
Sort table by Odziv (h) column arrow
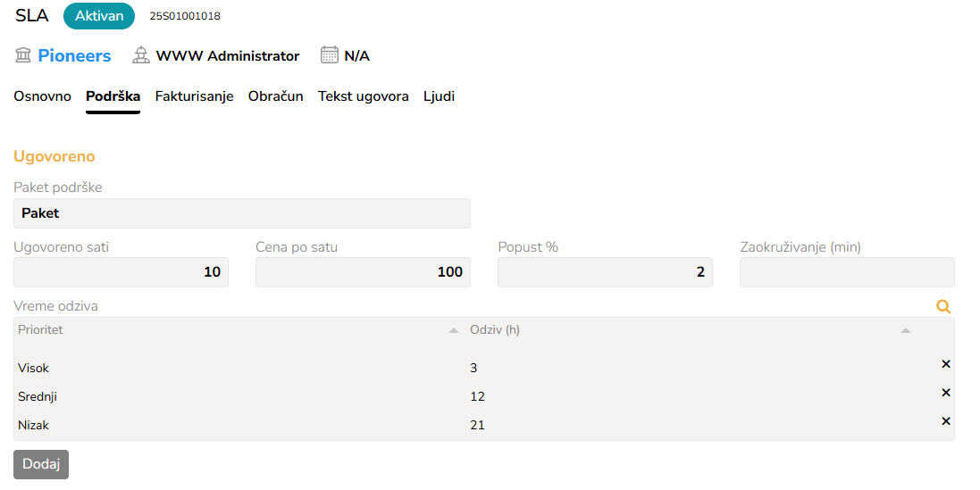click(x=906, y=330)
